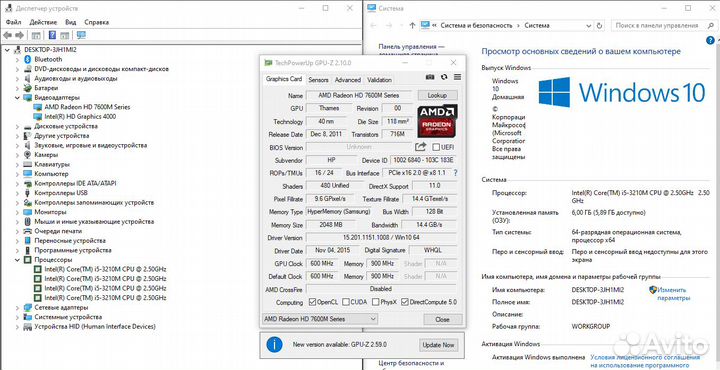Toggle the DirectCompute 5.0 checkbox
This screenshot has height=370, width=720.
(405, 302)
